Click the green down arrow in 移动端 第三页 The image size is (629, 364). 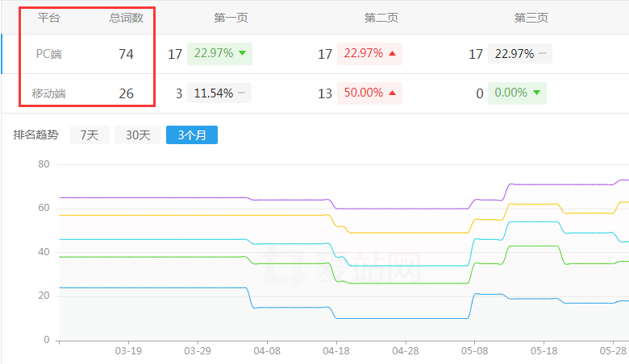[536, 93]
